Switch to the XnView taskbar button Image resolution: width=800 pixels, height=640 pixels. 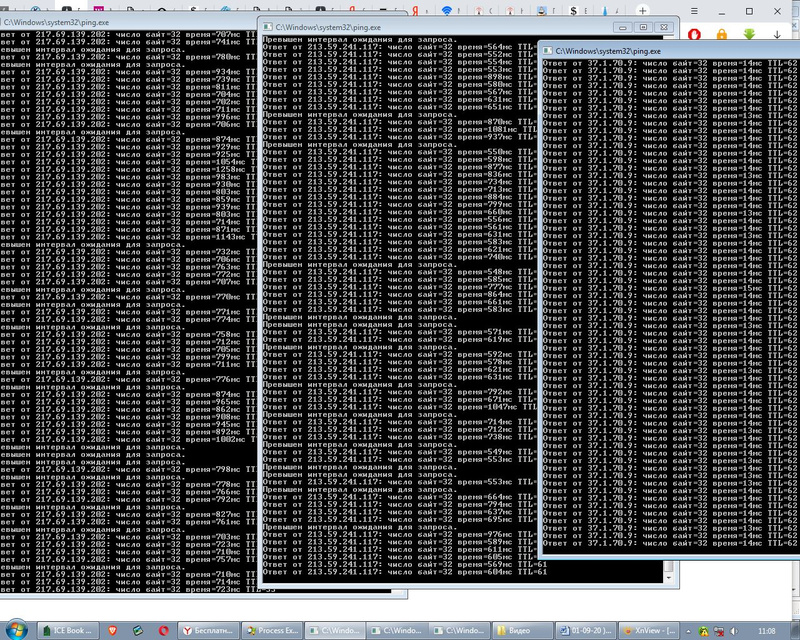pyautogui.click(x=648, y=630)
